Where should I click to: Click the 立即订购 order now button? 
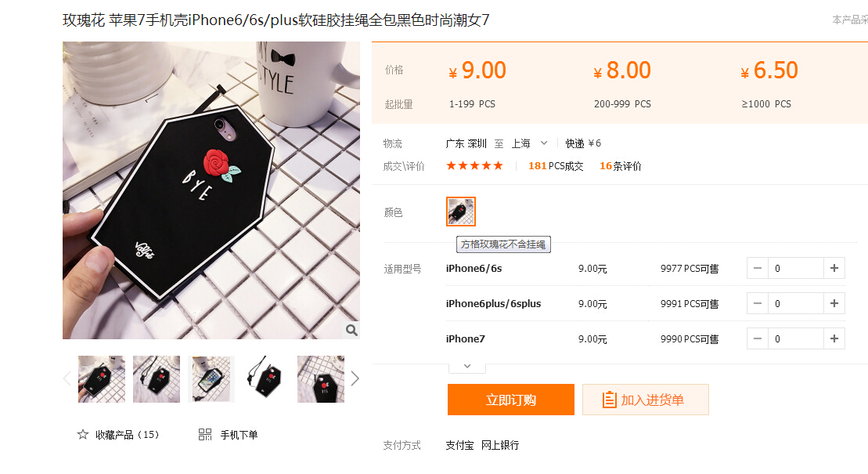click(511, 400)
